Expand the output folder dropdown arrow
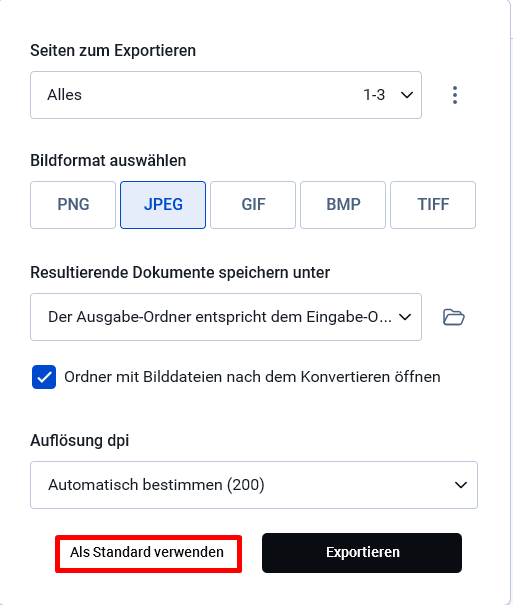This screenshot has height=605, width=513. [x=405, y=317]
